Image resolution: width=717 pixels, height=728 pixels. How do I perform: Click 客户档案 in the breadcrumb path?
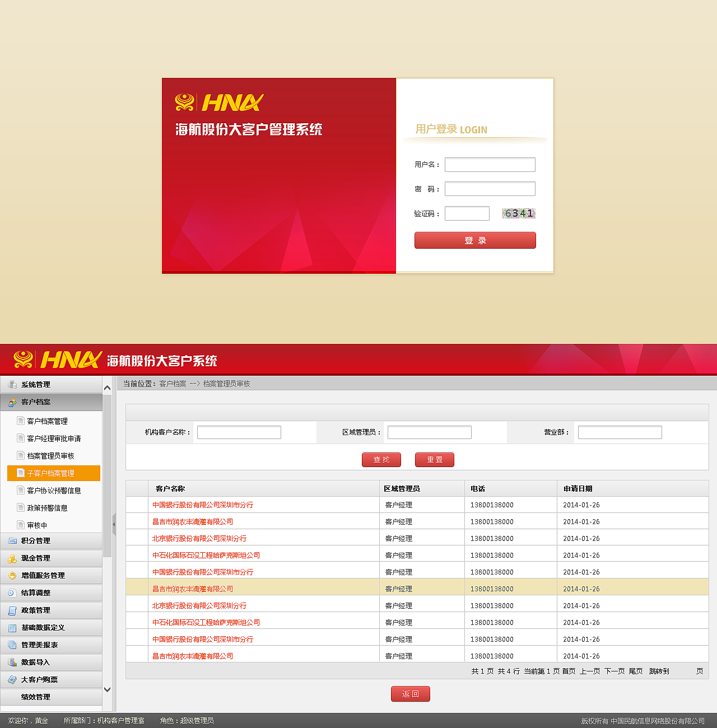pyautogui.click(x=173, y=384)
